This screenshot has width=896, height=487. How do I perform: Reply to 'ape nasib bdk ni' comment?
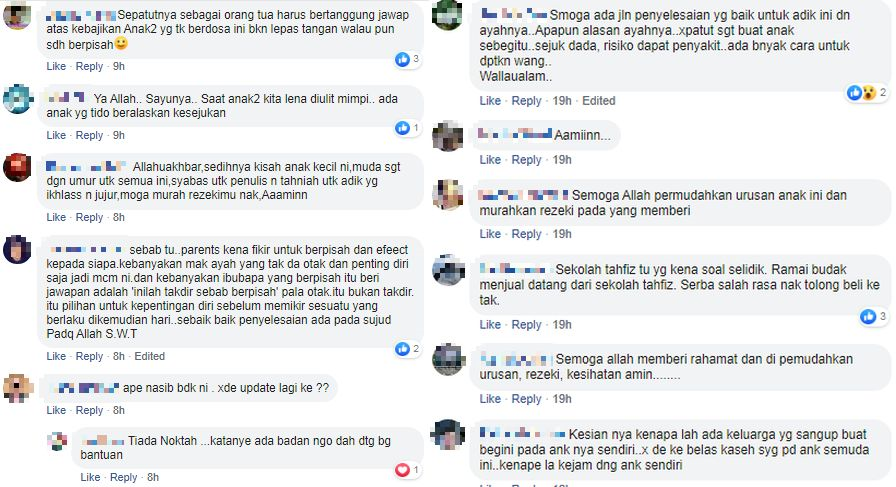point(89,410)
